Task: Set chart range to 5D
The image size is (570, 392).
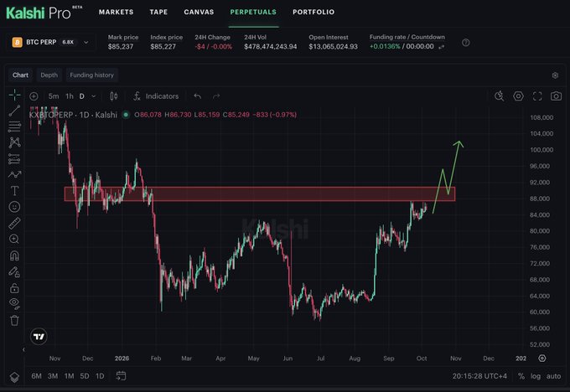Action: point(85,376)
